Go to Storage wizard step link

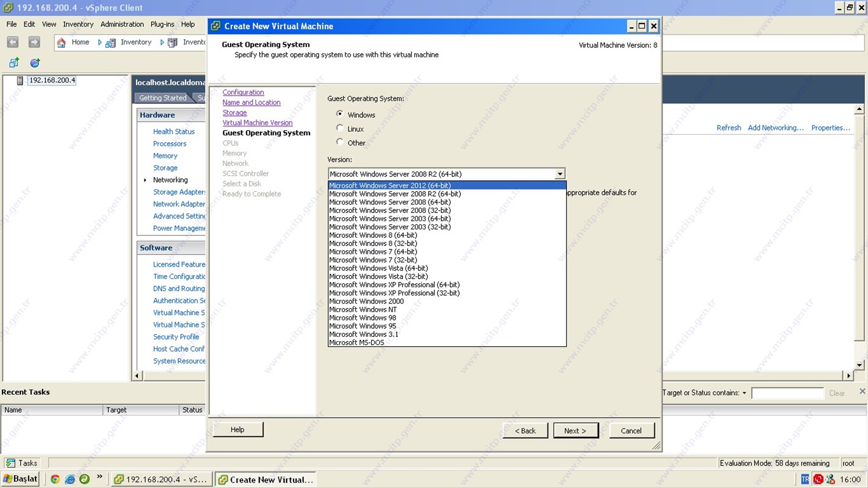(234, 112)
